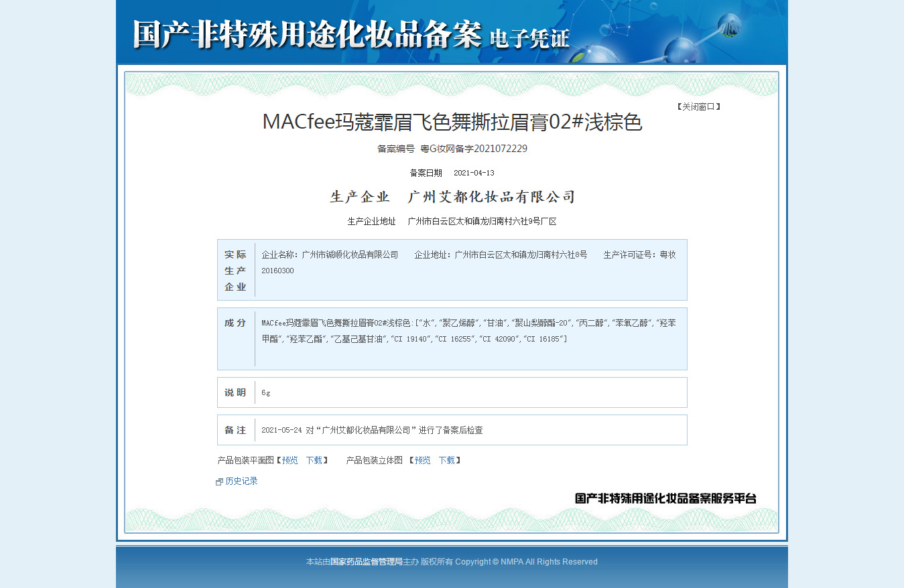
Task: Click the 生产企业地址 label
Action: pos(371,221)
